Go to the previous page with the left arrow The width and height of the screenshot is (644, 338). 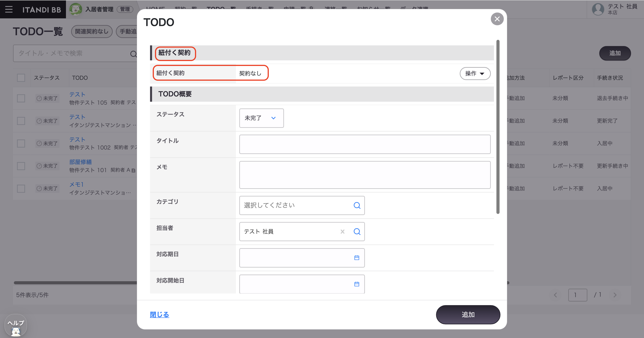coord(555,295)
